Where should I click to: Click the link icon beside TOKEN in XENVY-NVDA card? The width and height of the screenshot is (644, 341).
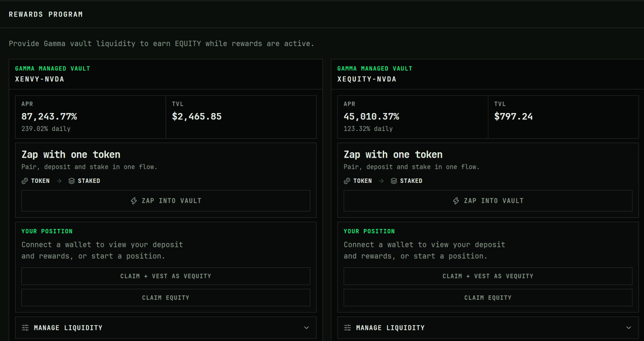pos(25,181)
